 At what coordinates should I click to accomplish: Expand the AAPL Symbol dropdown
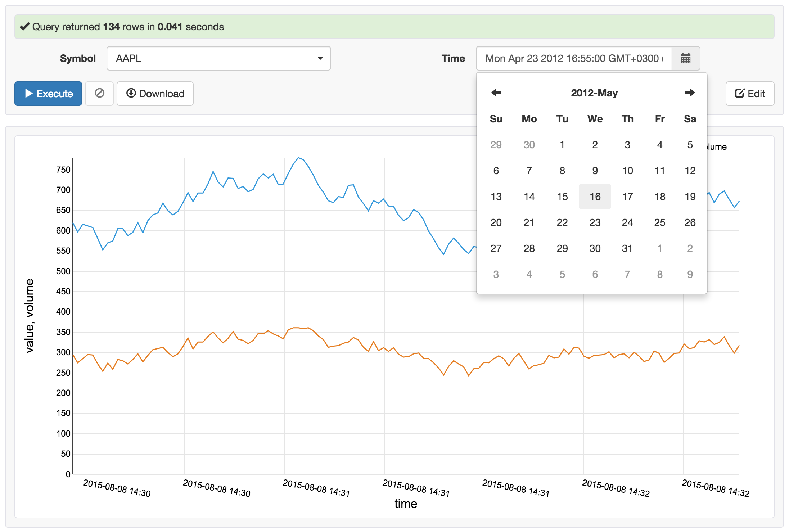point(218,58)
